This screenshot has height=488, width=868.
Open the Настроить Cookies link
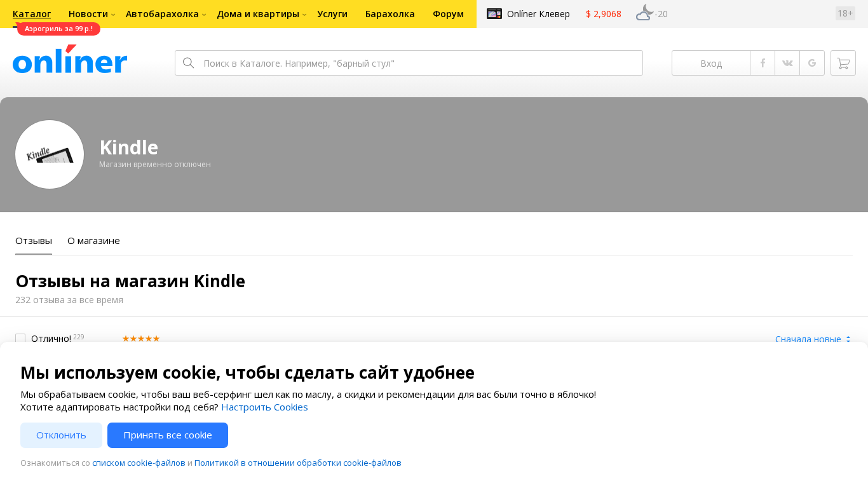pyautogui.click(x=264, y=407)
